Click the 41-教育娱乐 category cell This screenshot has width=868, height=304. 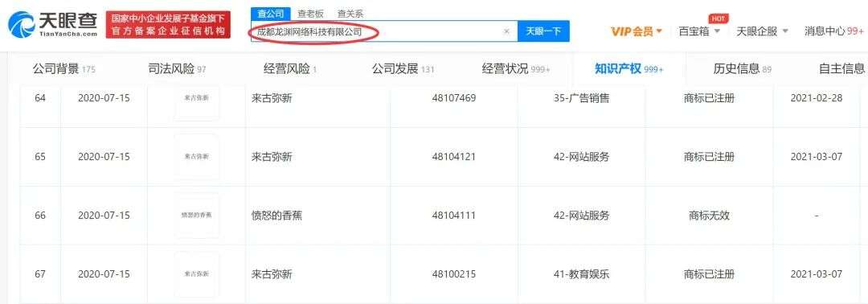click(581, 274)
